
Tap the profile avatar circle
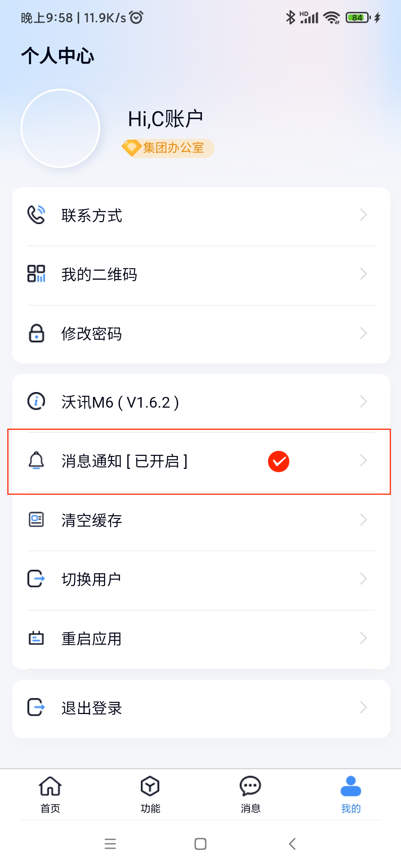pyautogui.click(x=61, y=128)
